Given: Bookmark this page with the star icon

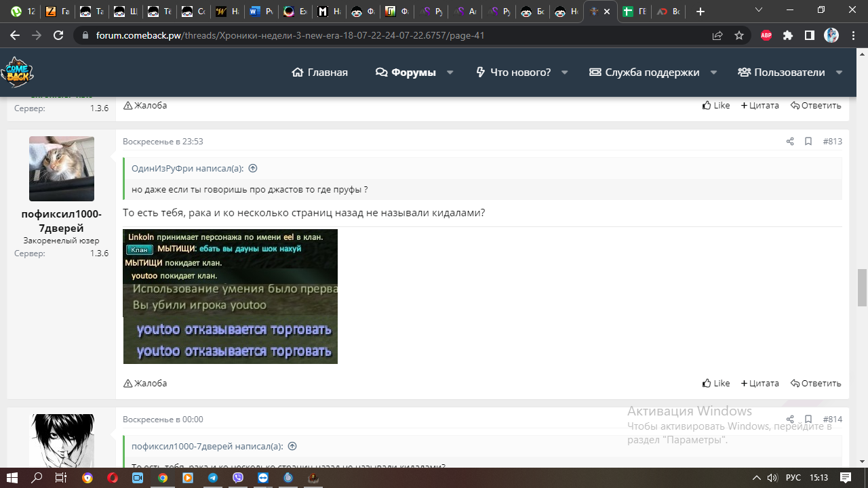Looking at the screenshot, I should pos(739,35).
